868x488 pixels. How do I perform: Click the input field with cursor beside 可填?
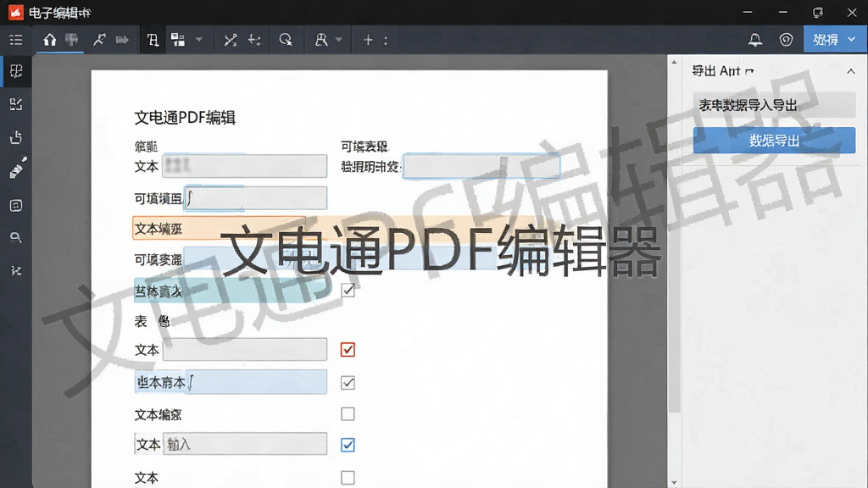tap(255, 198)
